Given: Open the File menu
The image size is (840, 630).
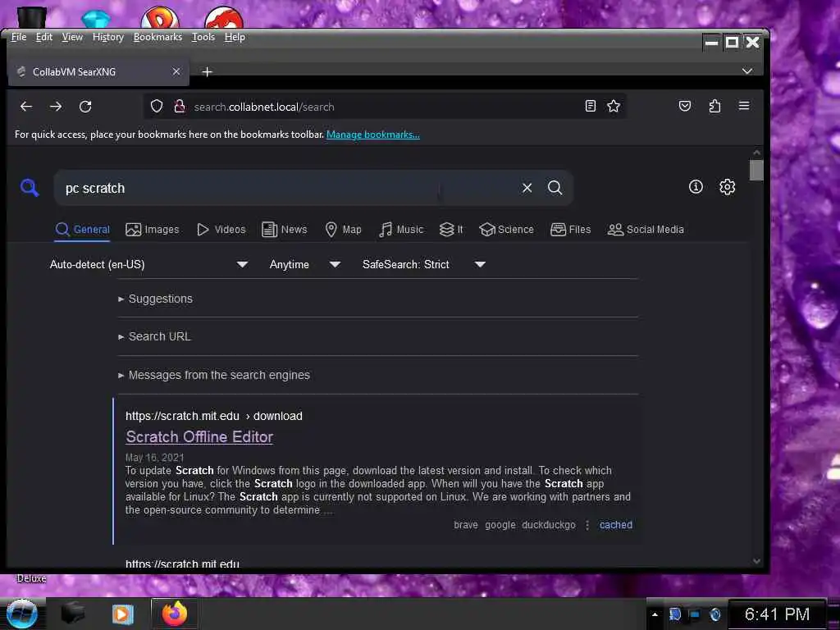Looking at the screenshot, I should click(19, 37).
